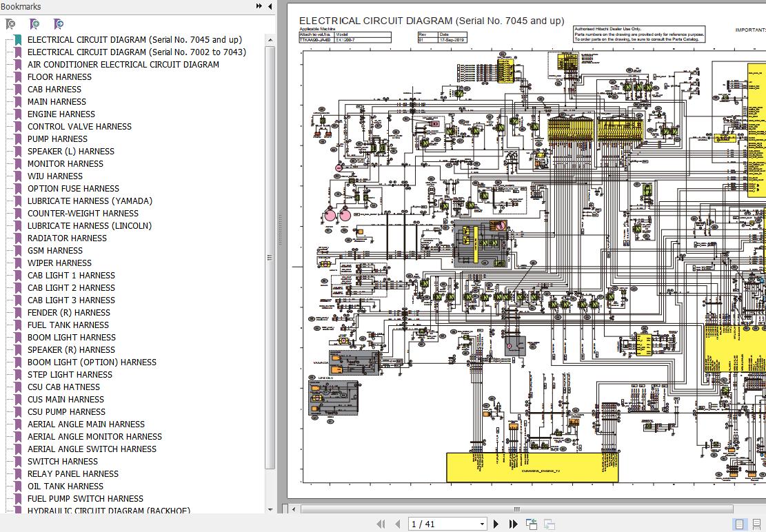Select AIR CONDITIONER ELECTRICAL CIRCUIT DIAGRAM bookmark
The height and width of the screenshot is (532, 766).
123,65
